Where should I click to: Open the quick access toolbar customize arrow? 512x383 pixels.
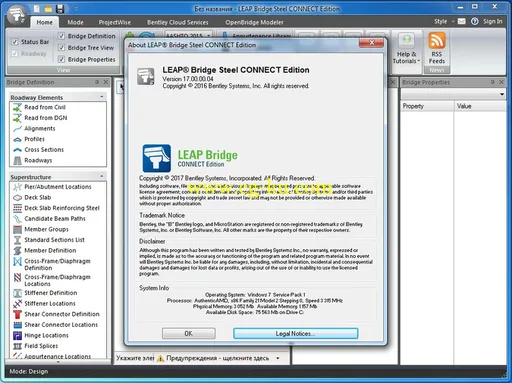point(76,9)
